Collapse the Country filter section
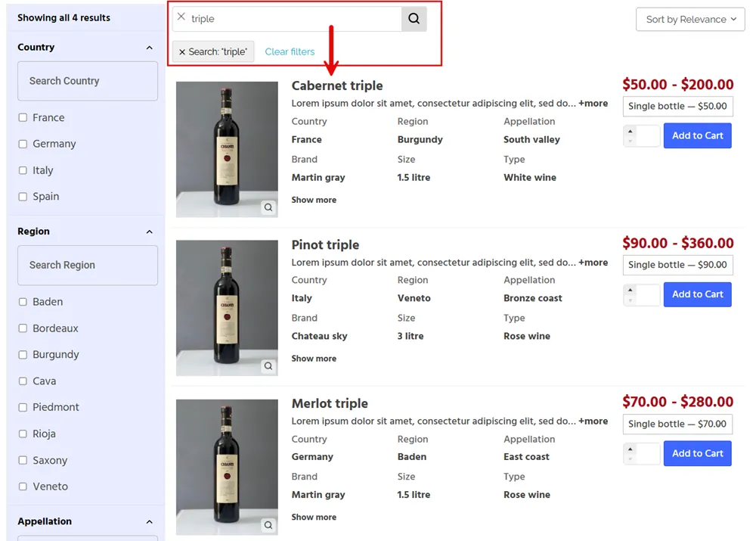756x541 pixels. click(150, 48)
